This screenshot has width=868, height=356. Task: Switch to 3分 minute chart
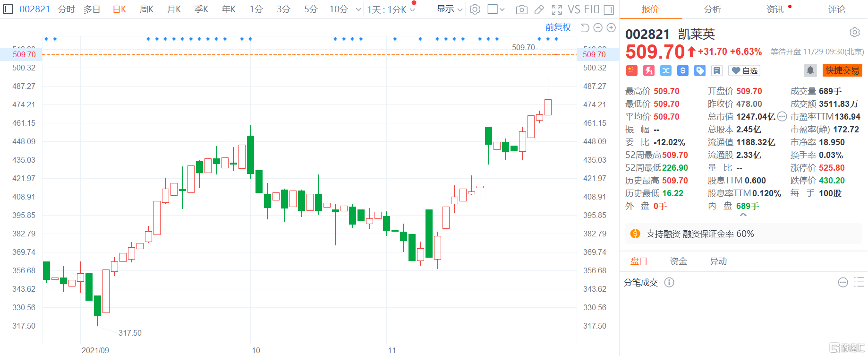(x=284, y=9)
